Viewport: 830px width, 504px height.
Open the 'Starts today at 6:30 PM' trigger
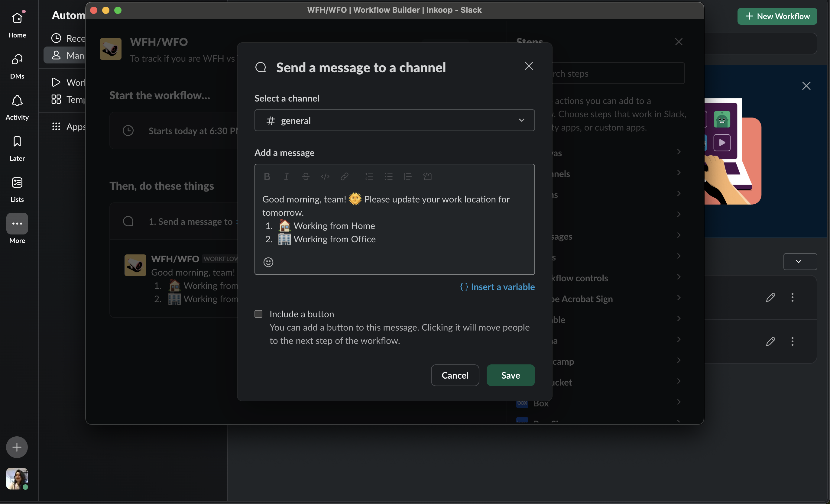click(174, 131)
